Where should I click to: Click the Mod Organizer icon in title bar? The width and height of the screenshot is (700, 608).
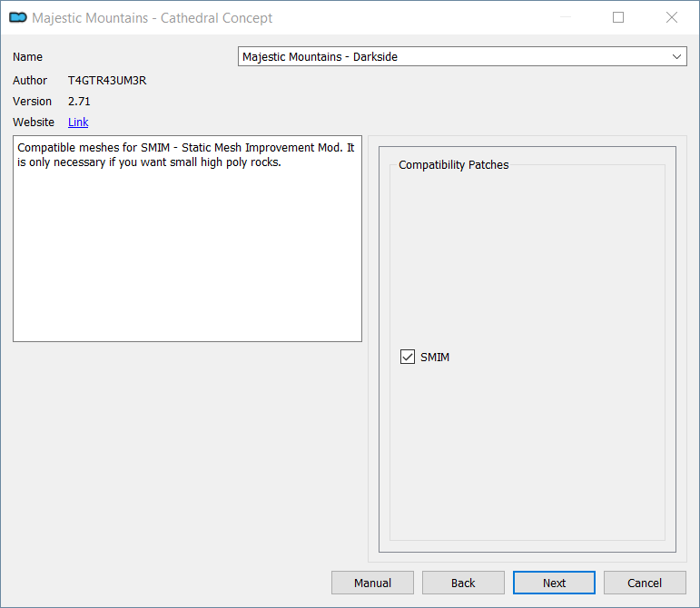[18, 17]
